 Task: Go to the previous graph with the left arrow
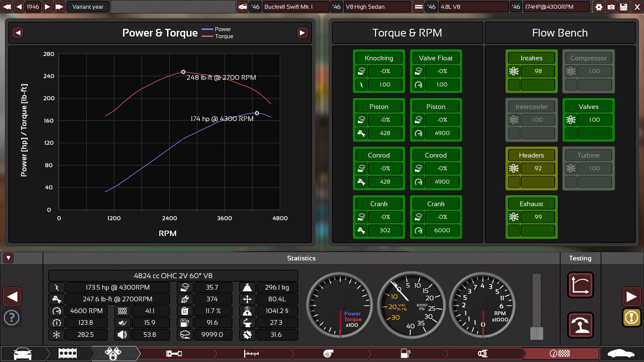(x=18, y=33)
